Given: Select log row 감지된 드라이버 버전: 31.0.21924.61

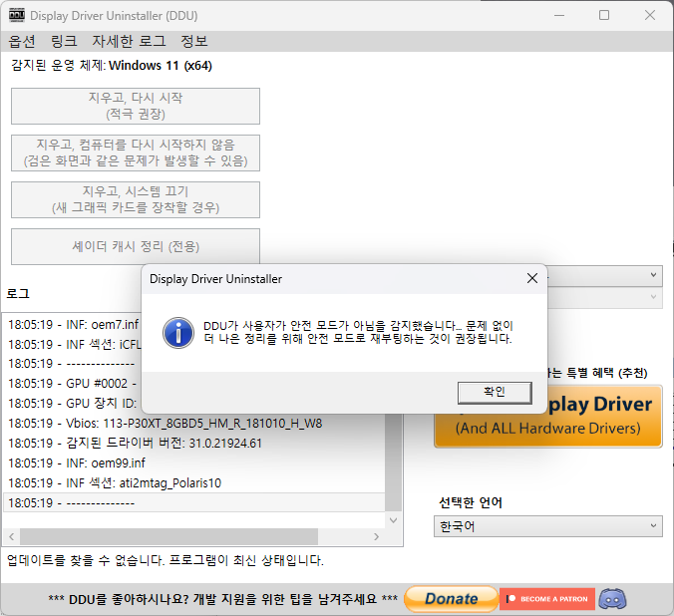Looking at the screenshot, I should 193,444.
